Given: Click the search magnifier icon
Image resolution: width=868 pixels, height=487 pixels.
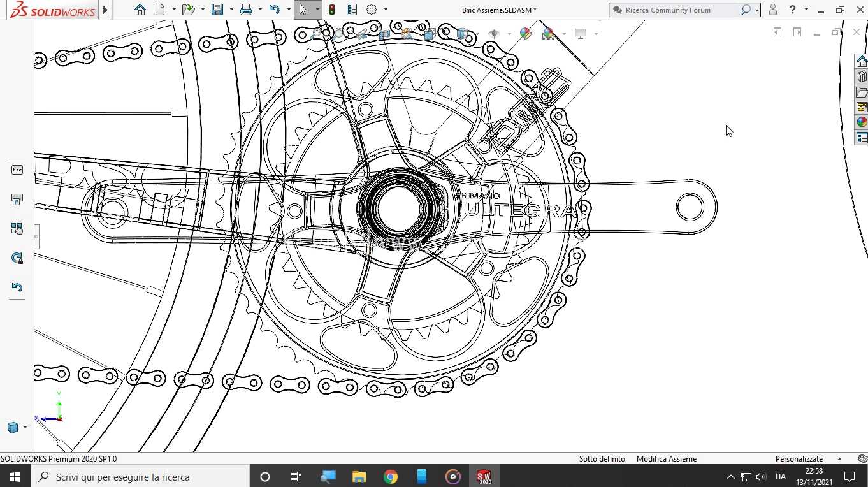Looking at the screenshot, I should click(x=745, y=10).
